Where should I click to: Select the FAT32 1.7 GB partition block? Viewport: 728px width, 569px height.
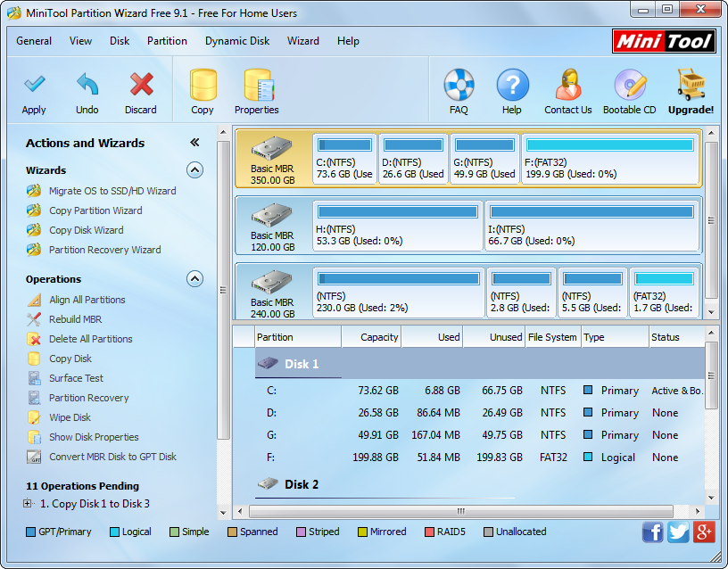click(665, 293)
